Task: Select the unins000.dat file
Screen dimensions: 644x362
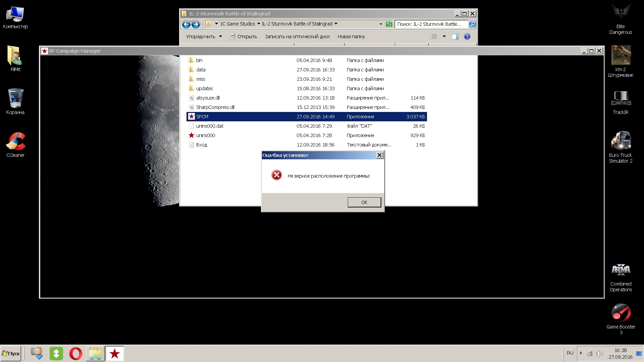Action: tap(307, 126)
